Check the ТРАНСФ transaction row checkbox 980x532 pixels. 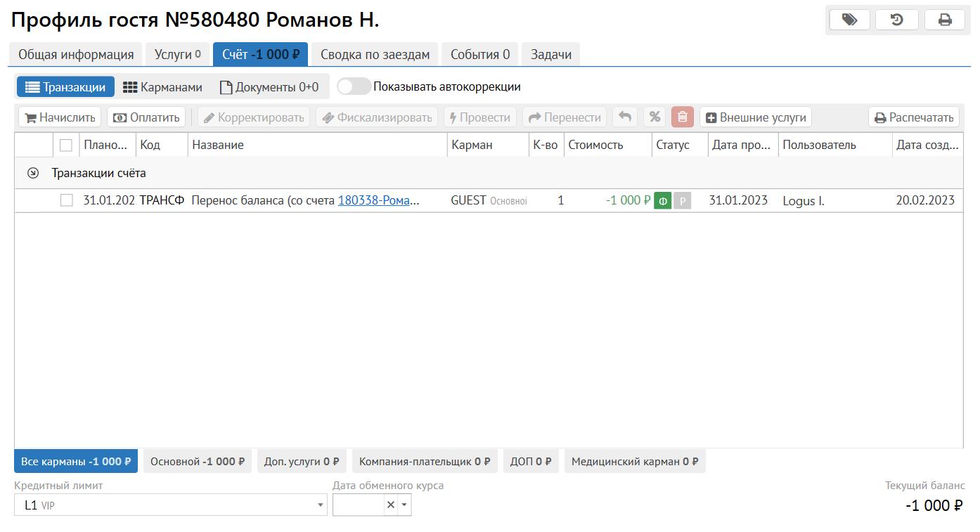pos(66,200)
